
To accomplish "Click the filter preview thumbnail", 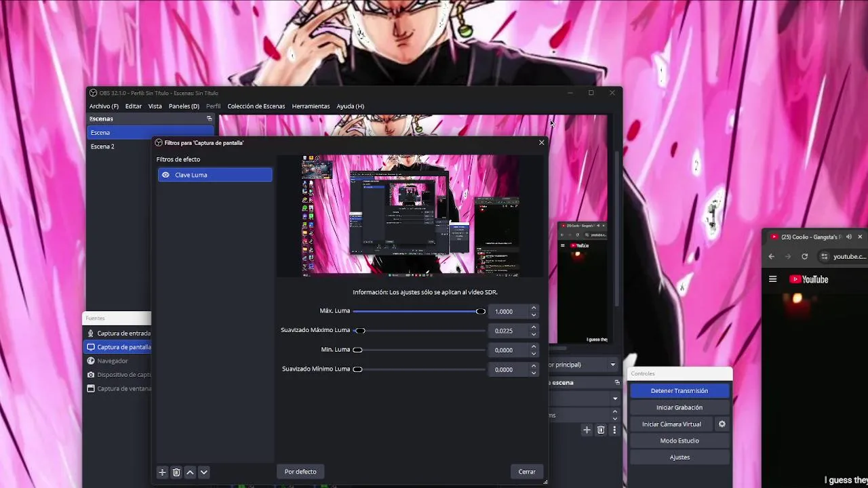I will coord(410,215).
